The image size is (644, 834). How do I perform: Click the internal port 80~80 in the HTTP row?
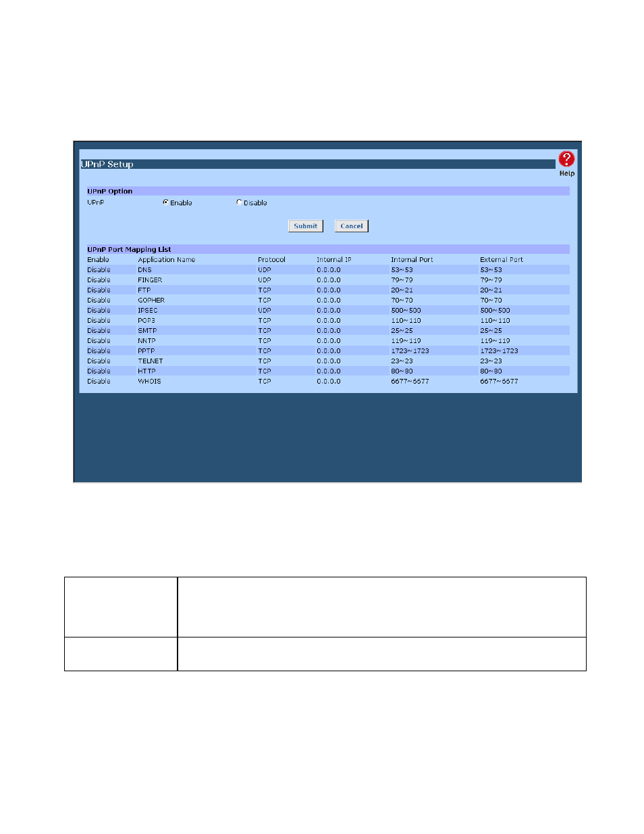(x=402, y=371)
